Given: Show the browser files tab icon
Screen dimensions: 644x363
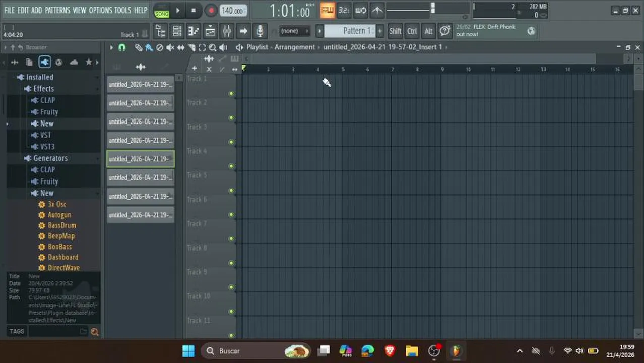Looking at the screenshot, I should [x=29, y=62].
